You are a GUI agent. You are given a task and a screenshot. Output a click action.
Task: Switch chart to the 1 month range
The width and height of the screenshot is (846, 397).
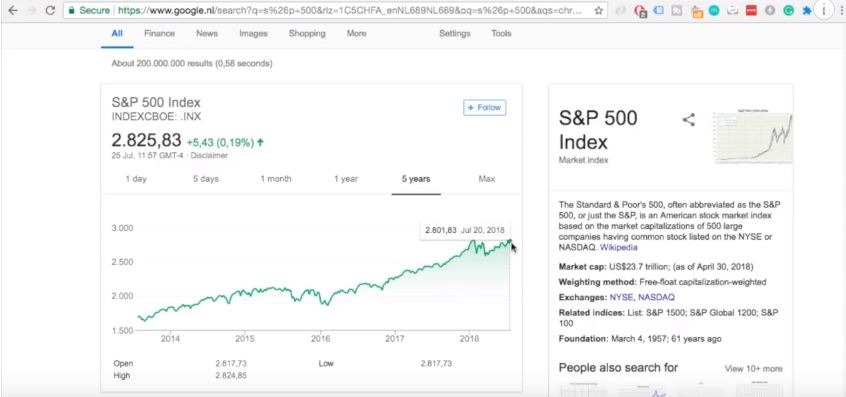(x=276, y=179)
